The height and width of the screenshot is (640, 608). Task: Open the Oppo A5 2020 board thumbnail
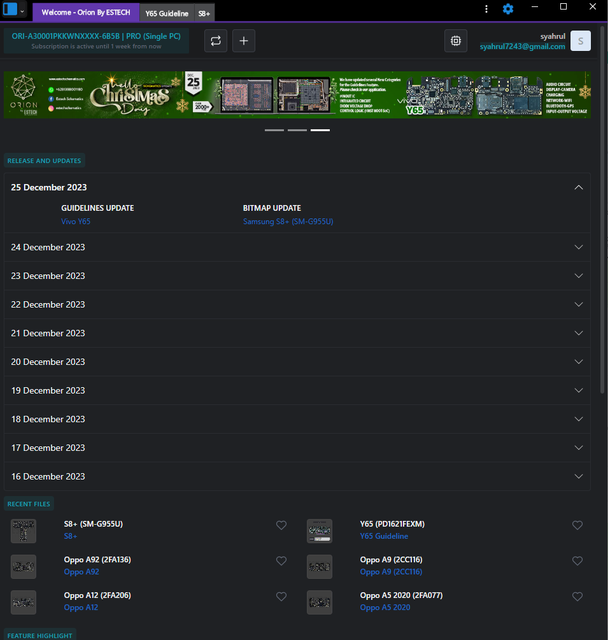pyautogui.click(x=320, y=602)
